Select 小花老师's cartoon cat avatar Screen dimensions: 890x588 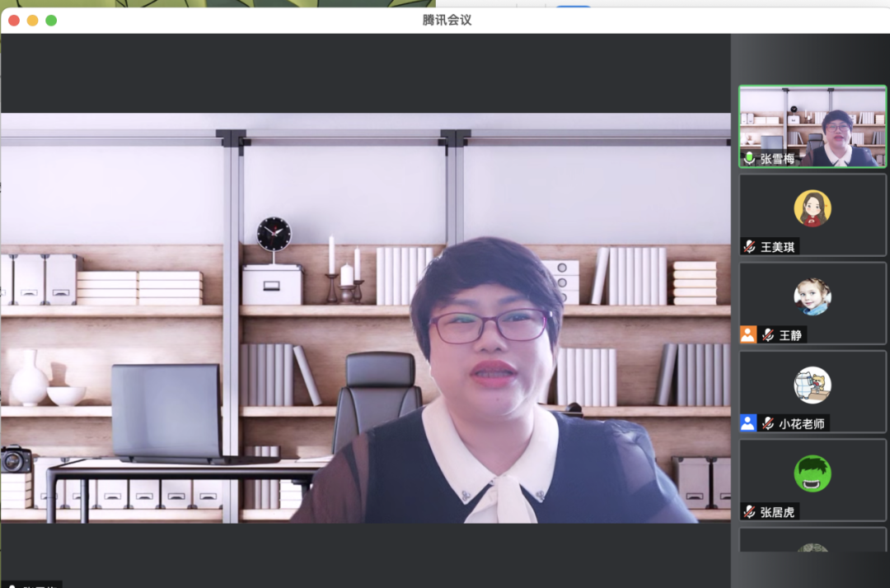813,385
